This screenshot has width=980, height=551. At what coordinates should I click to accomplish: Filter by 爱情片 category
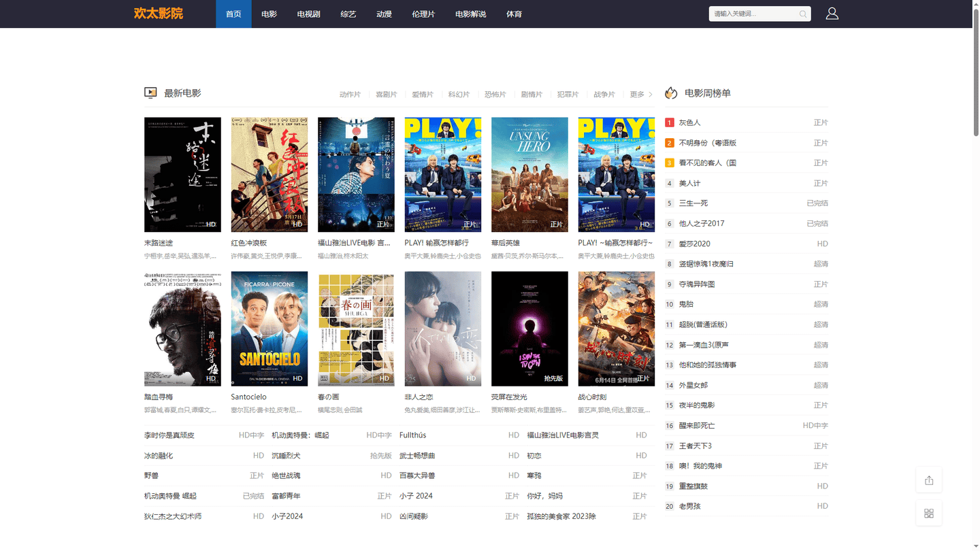coord(422,95)
